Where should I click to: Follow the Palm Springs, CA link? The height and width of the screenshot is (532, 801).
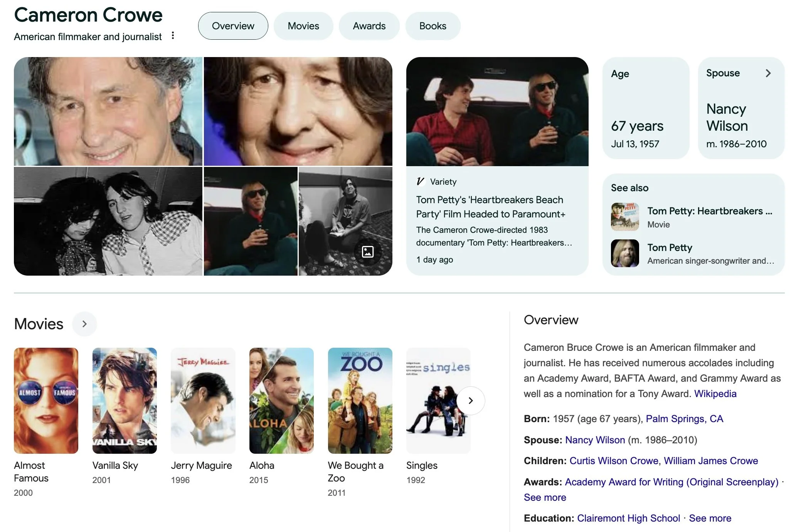pyautogui.click(x=684, y=419)
